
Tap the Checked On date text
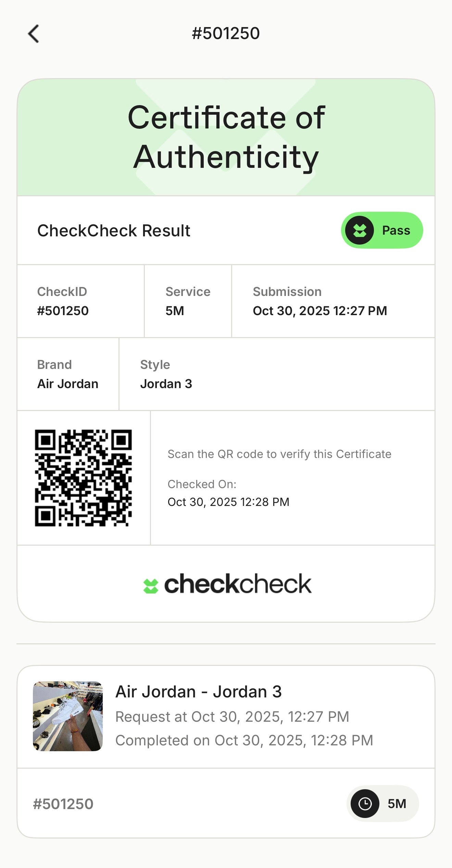[228, 502]
